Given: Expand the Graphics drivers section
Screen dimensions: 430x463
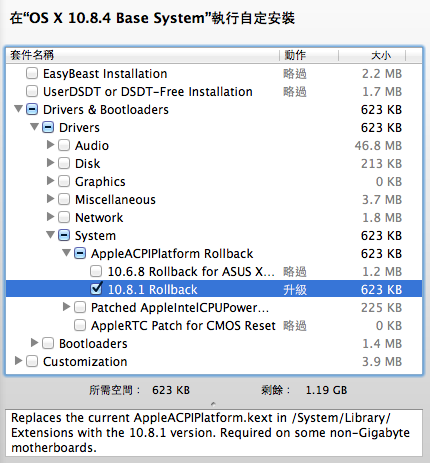Looking at the screenshot, I should click(x=50, y=181).
